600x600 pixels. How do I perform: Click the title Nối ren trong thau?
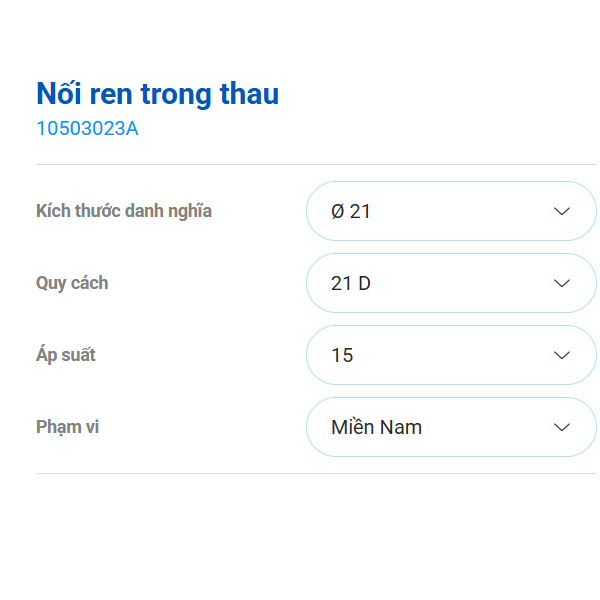pos(157,94)
